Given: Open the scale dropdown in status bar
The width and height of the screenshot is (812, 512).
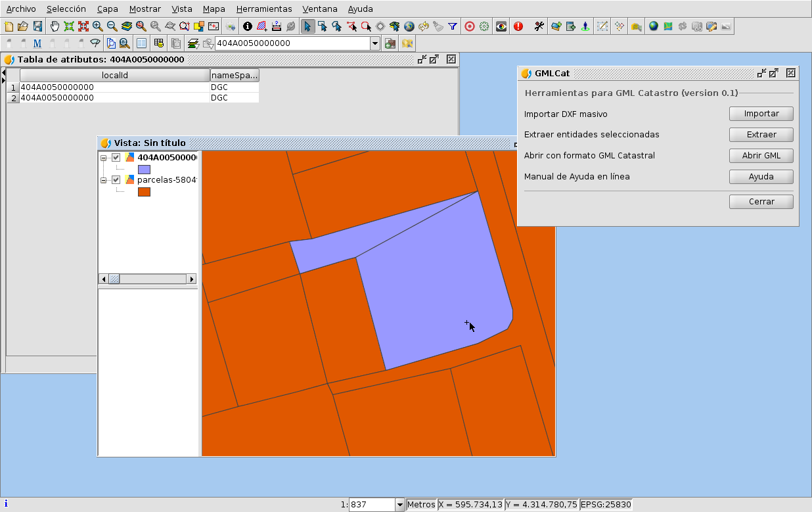Looking at the screenshot, I should 399,505.
